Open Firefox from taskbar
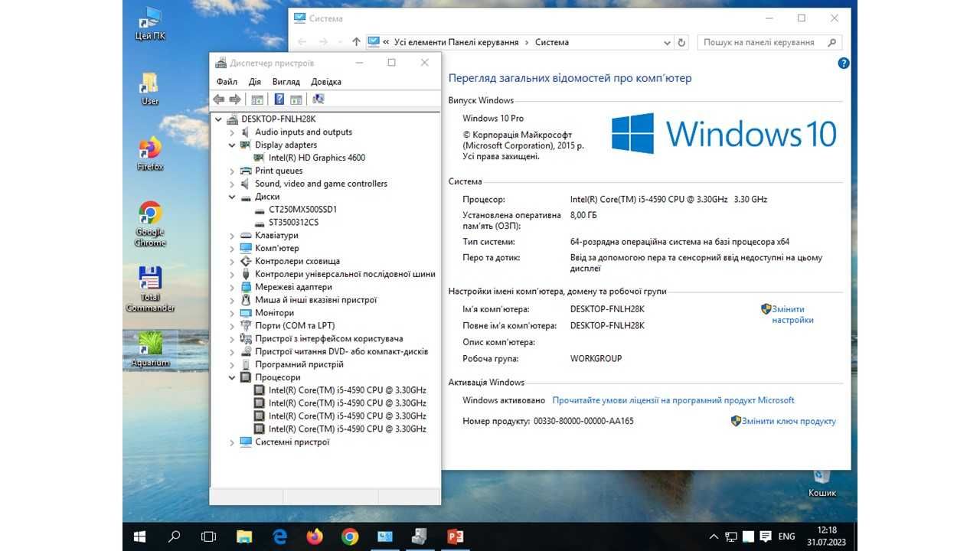 (x=315, y=536)
